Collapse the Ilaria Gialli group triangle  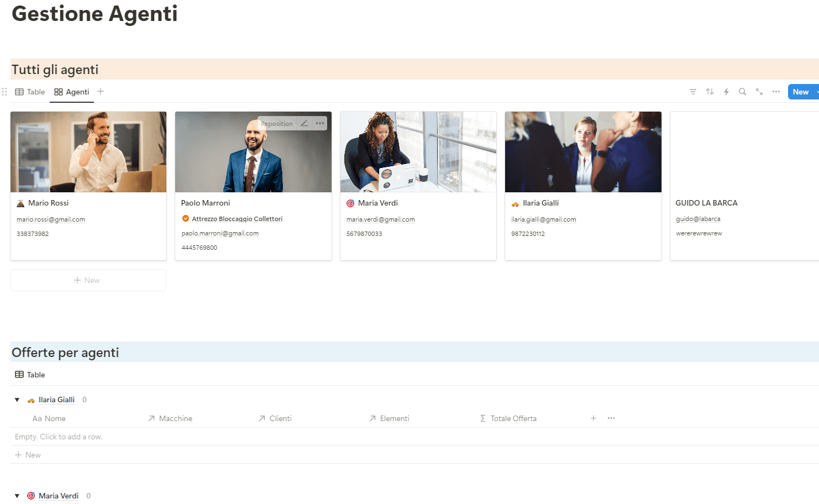17,400
